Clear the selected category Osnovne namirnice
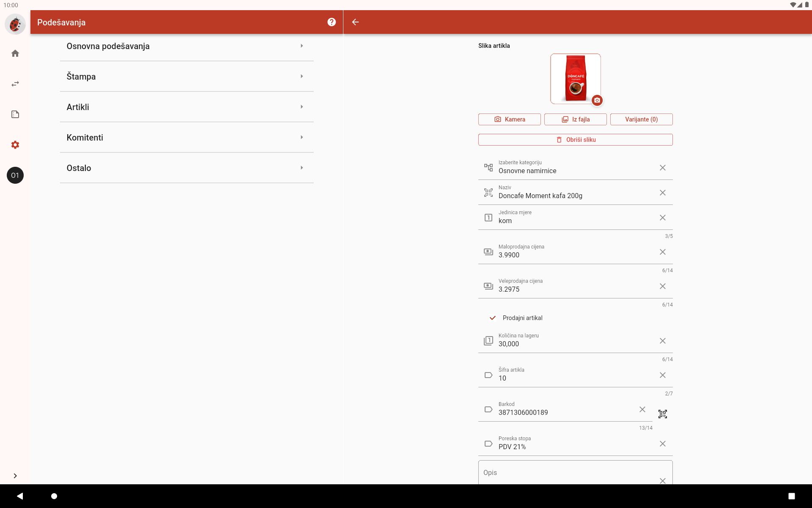This screenshot has width=812, height=508. [663, 168]
